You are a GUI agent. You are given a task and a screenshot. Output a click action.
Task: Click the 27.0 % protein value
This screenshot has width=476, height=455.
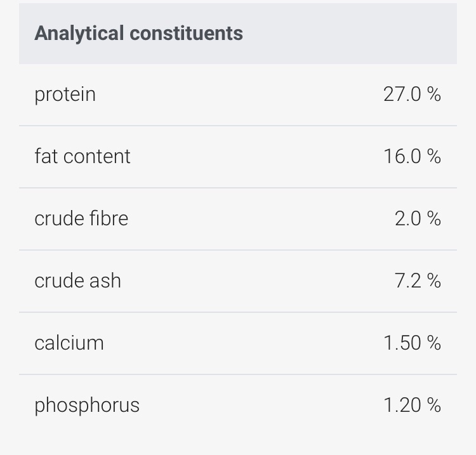click(x=412, y=94)
